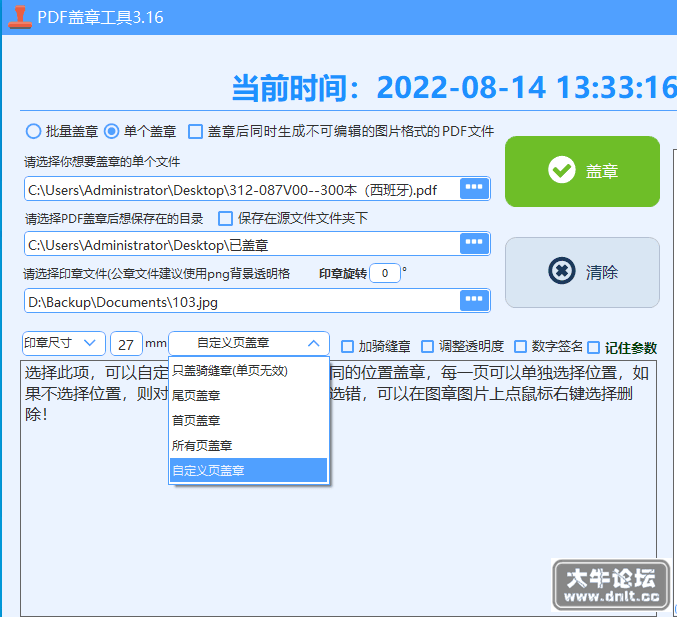Check the 记住参数 option
Image resolution: width=677 pixels, height=617 pixels.
coord(594,348)
